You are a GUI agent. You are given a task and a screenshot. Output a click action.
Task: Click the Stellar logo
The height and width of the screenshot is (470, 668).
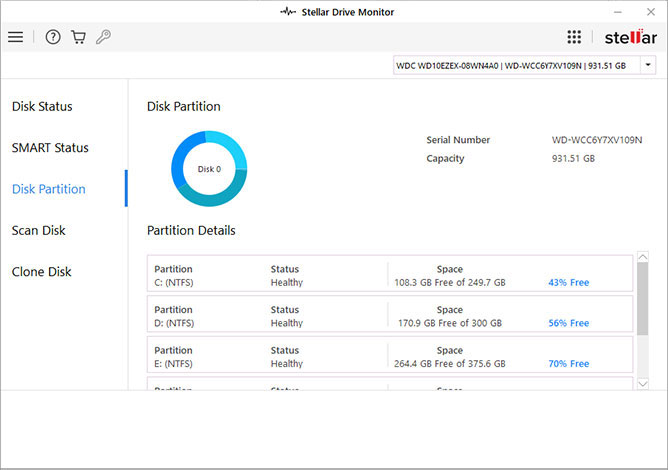(x=631, y=37)
